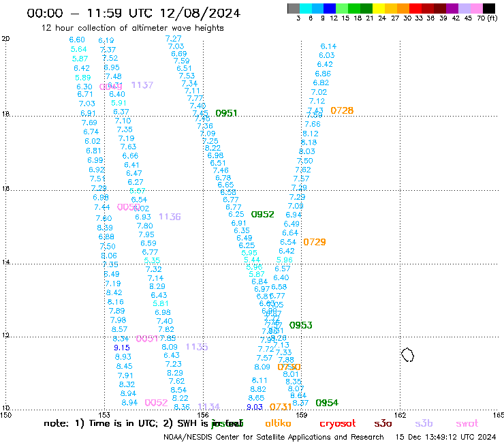504x443 pixels.
Task: Click the altika satellite legend label
Action: coord(278,423)
